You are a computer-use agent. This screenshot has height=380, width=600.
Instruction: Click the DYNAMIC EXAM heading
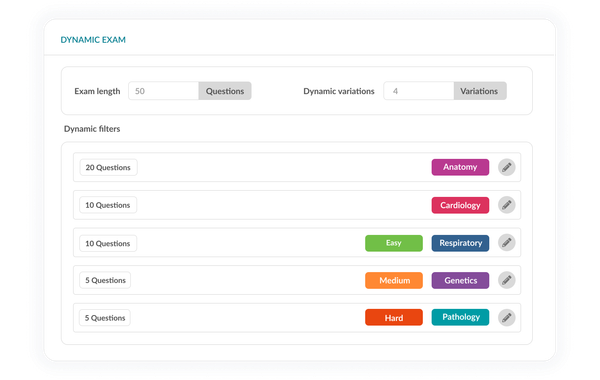click(x=93, y=40)
